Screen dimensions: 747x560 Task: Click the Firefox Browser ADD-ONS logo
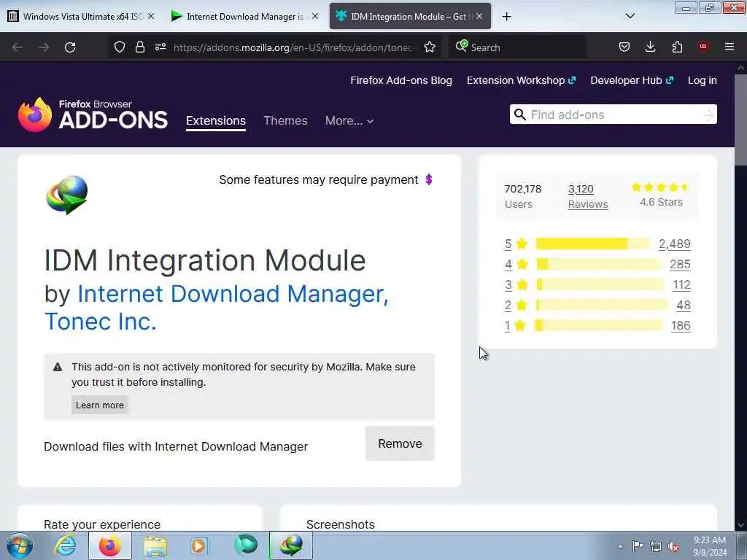click(93, 114)
